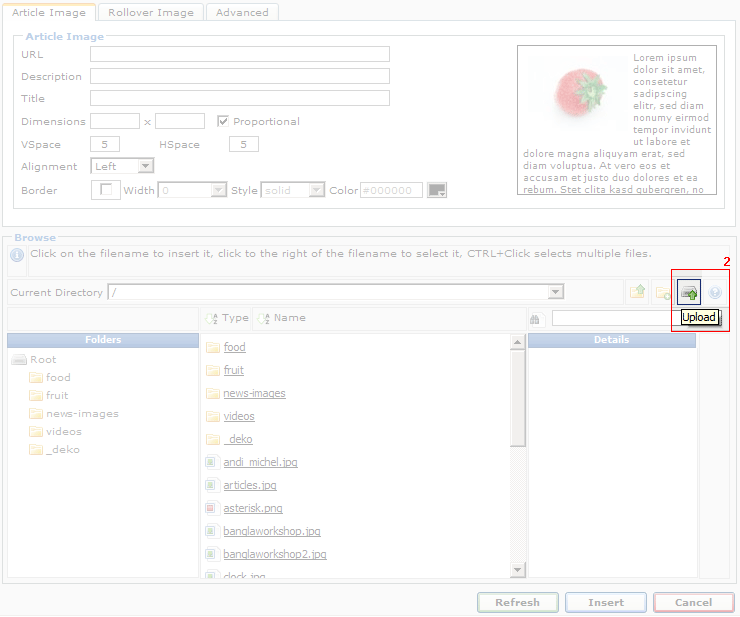Open the help question mark icon
The width and height of the screenshot is (740, 617).
click(x=715, y=293)
